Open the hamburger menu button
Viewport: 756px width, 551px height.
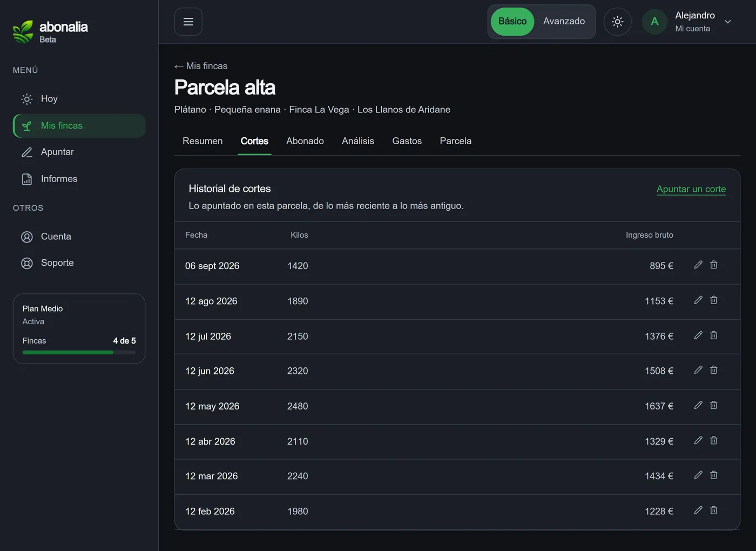(188, 22)
